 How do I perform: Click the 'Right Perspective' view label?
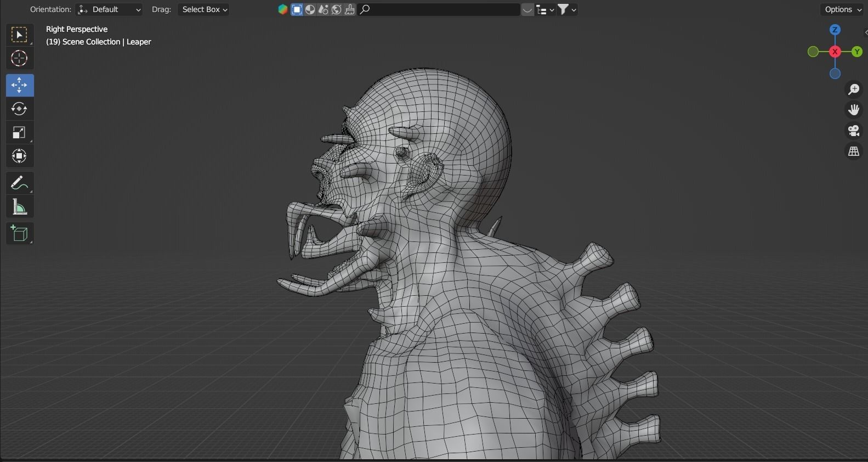77,29
